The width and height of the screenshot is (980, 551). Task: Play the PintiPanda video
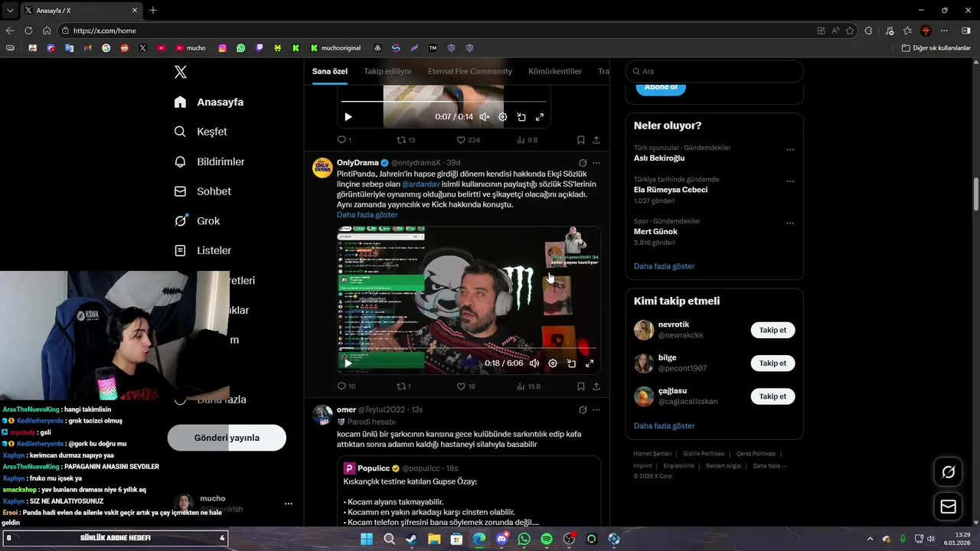tap(348, 364)
